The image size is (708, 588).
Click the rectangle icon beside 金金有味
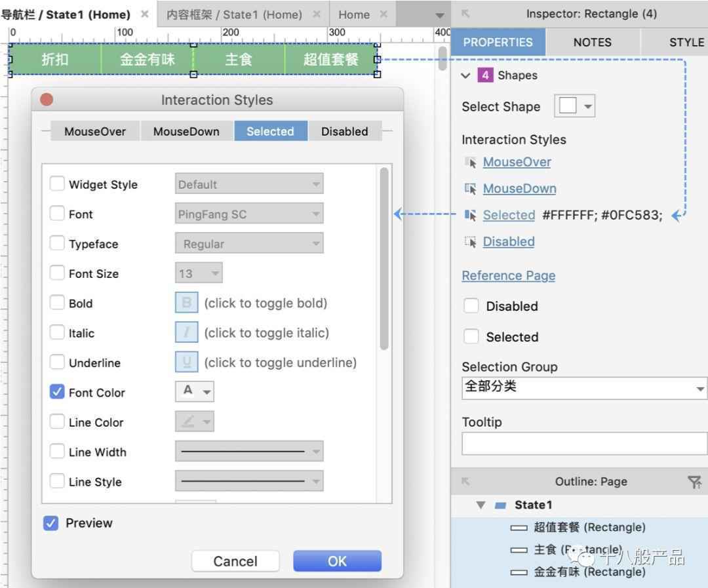pos(519,573)
